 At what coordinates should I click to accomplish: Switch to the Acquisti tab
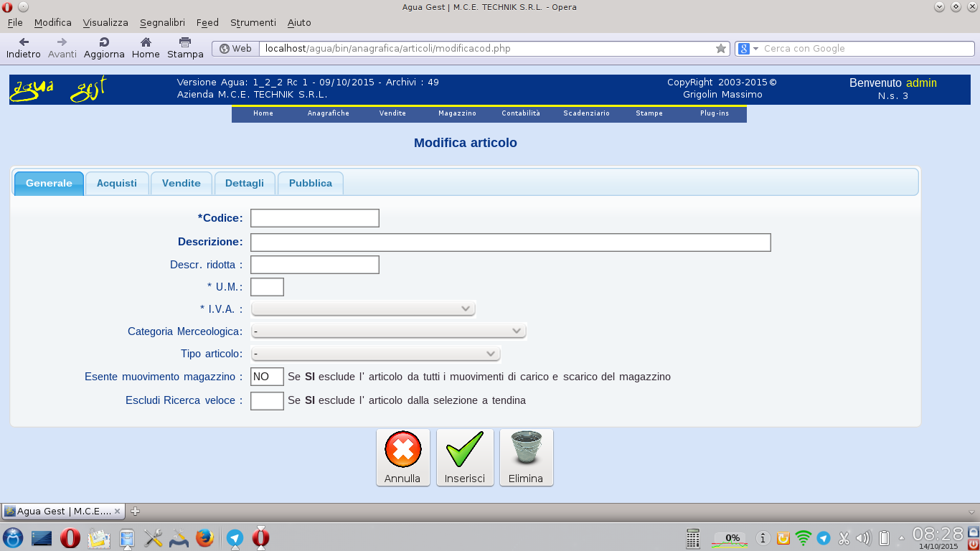point(116,183)
